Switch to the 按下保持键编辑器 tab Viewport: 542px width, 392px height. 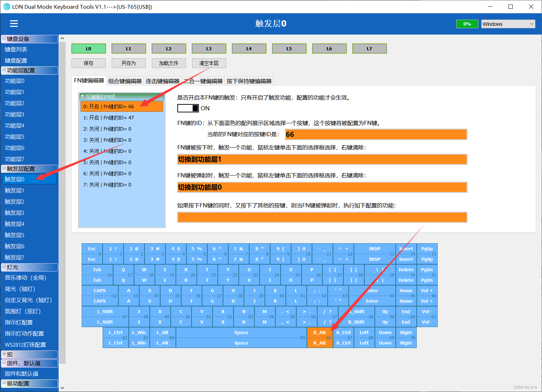pyautogui.click(x=249, y=81)
